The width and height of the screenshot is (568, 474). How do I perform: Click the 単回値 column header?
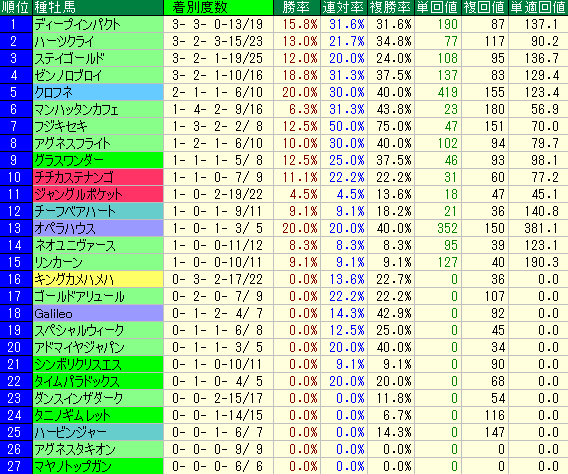pos(438,7)
